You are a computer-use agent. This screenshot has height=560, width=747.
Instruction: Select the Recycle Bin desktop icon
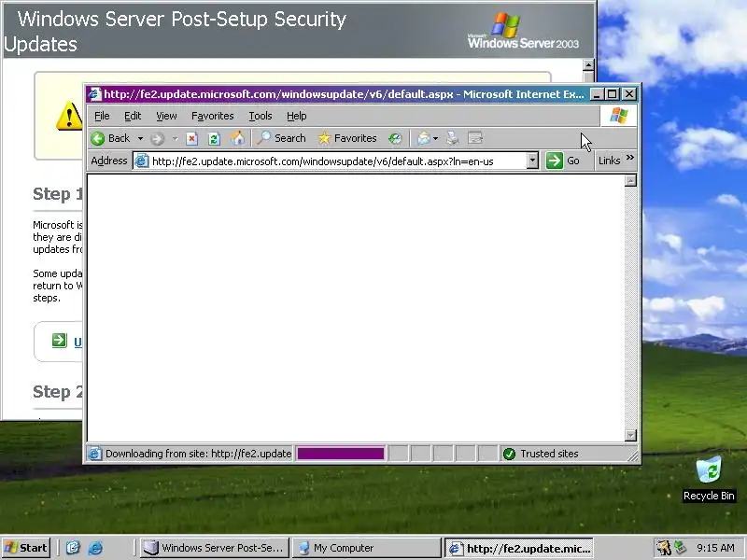point(709,479)
